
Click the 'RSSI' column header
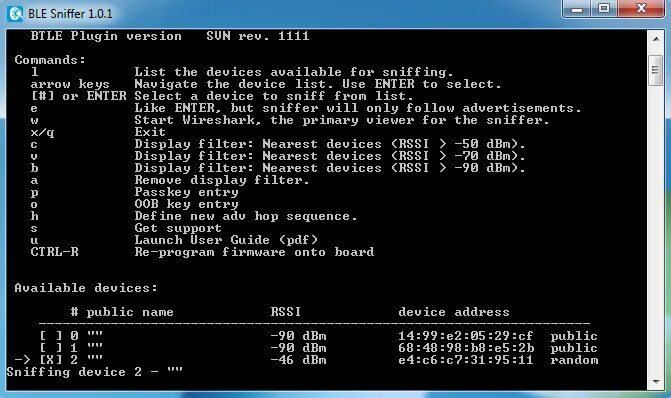[x=285, y=312]
